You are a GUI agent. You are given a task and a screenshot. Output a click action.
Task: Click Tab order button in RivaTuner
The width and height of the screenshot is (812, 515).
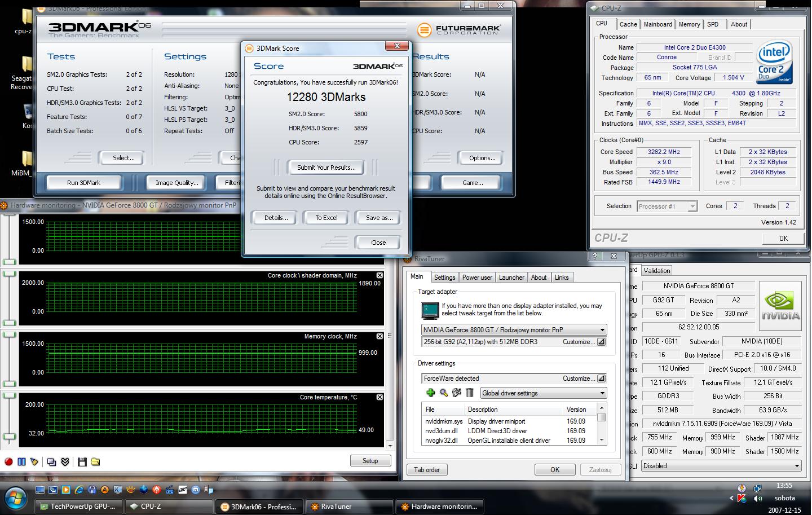click(427, 469)
